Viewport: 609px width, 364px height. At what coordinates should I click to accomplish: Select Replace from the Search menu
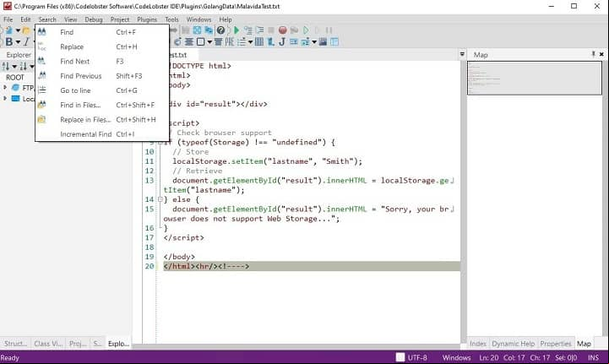click(x=102, y=46)
